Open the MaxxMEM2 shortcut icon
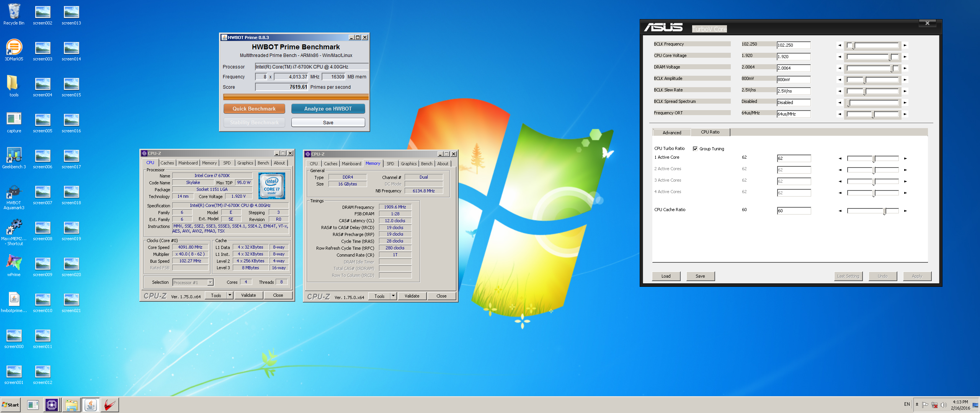The image size is (980, 413). pos(14,233)
